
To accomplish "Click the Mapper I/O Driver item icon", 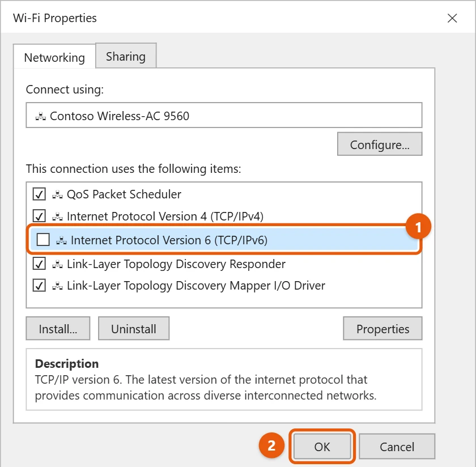I will coord(57,286).
